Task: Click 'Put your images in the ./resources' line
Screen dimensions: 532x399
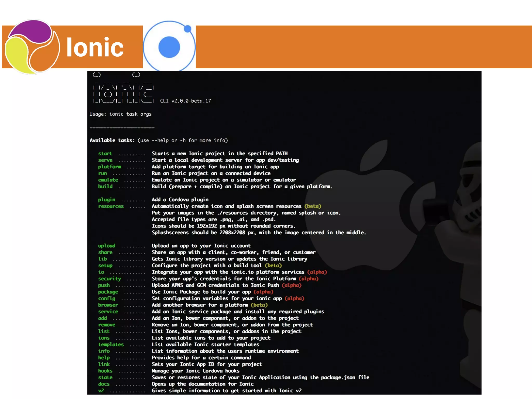Action: (246, 213)
